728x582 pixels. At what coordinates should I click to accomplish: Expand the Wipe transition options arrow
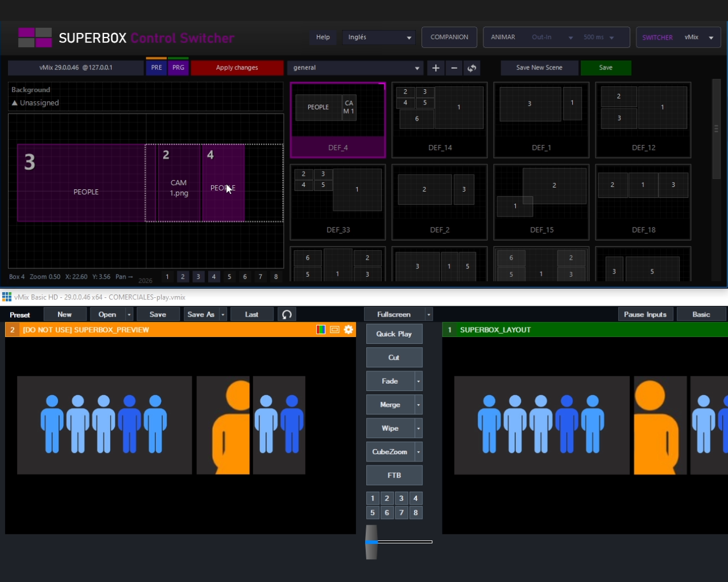coord(419,429)
